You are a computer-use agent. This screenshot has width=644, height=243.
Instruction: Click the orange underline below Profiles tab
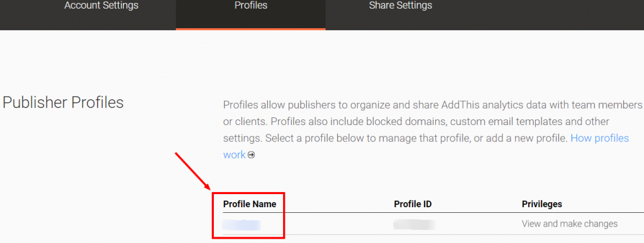point(250,29)
